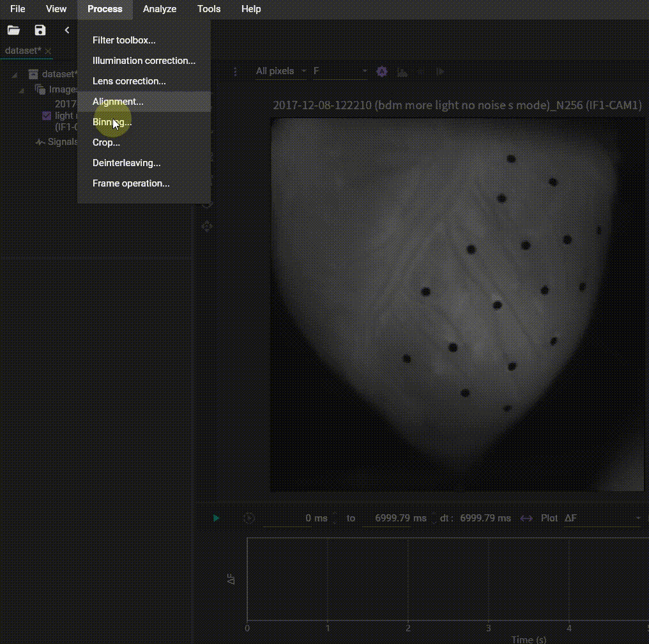Choose Alignment... from Process menu

tap(118, 102)
